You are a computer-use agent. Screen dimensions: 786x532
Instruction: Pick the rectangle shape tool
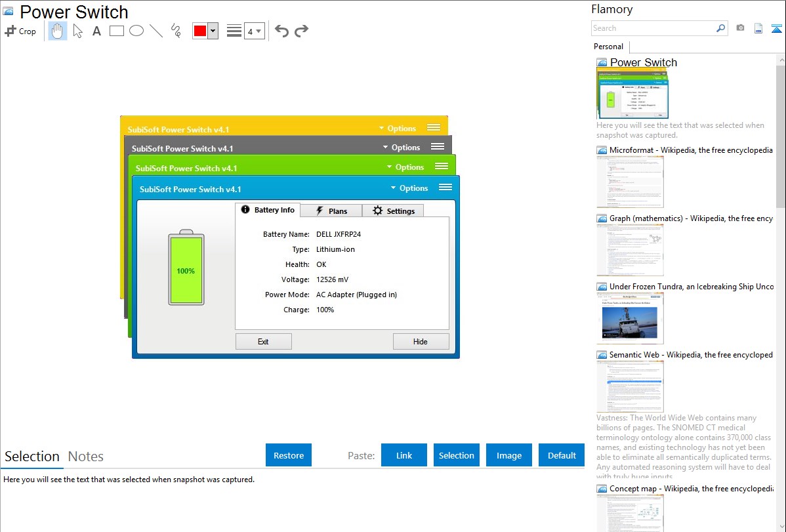tap(116, 31)
